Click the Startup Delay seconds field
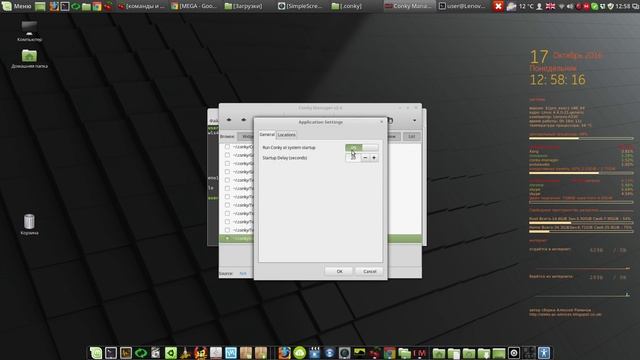 pyautogui.click(x=353, y=158)
